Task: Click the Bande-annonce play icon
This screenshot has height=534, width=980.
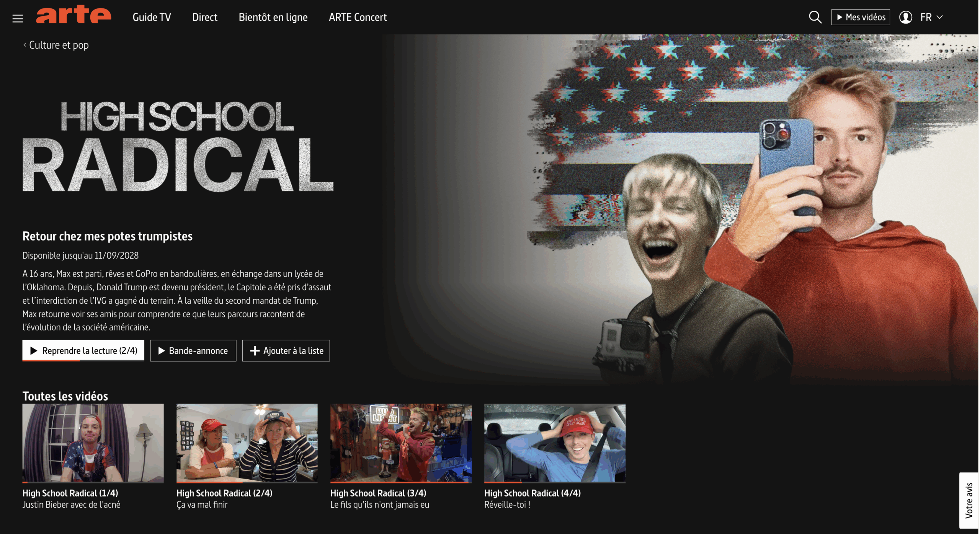Action: pyautogui.click(x=162, y=351)
